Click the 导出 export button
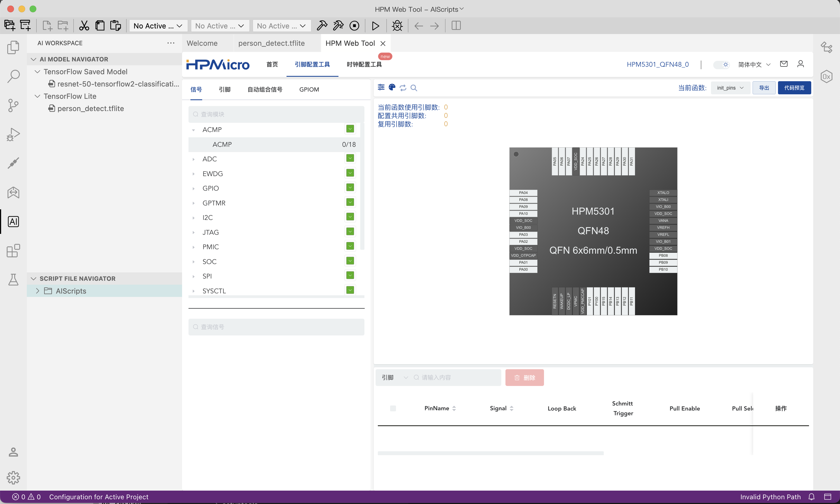The image size is (840, 504). pos(764,88)
